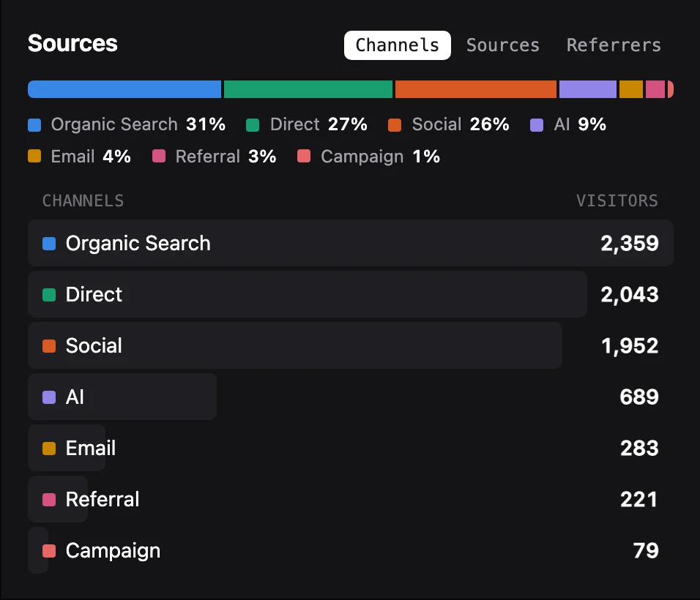This screenshot has height=600, width=700.
Task: Click the 2,043 visitors value
Action: tap(630, 294)
